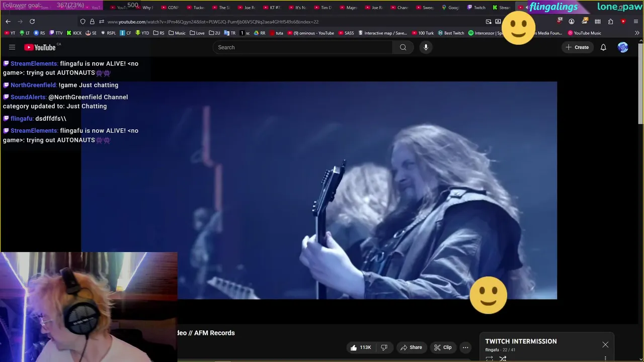Click the YouTube URL address field

(x=292, y=22)
